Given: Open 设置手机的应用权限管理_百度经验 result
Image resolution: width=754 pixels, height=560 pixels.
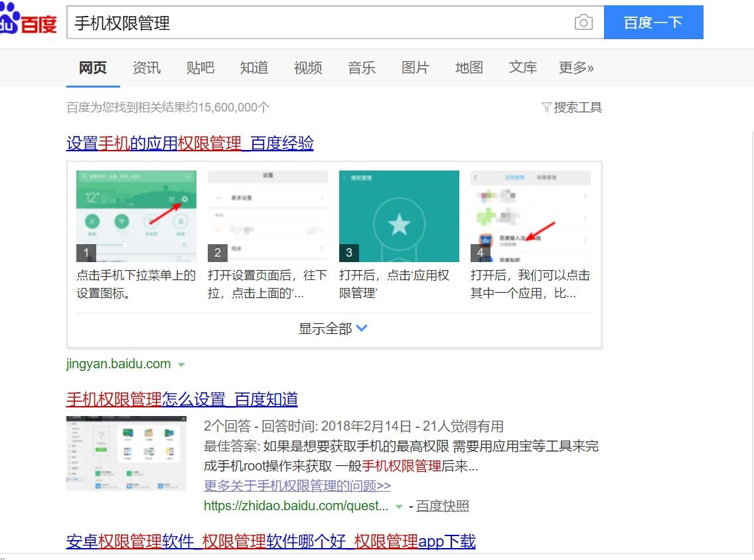Looking at the screenshot, I should (x=190, y=143).
